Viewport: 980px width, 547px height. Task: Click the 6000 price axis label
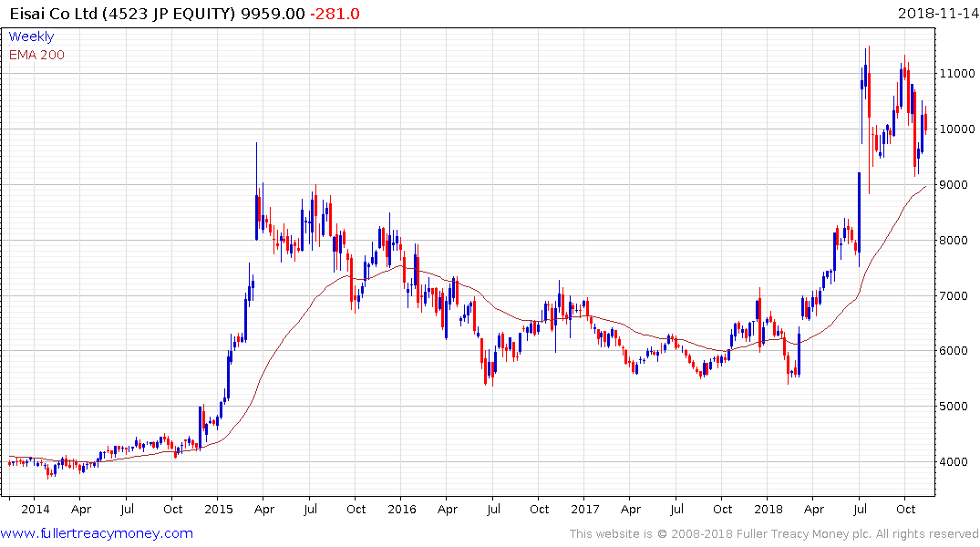954,351
